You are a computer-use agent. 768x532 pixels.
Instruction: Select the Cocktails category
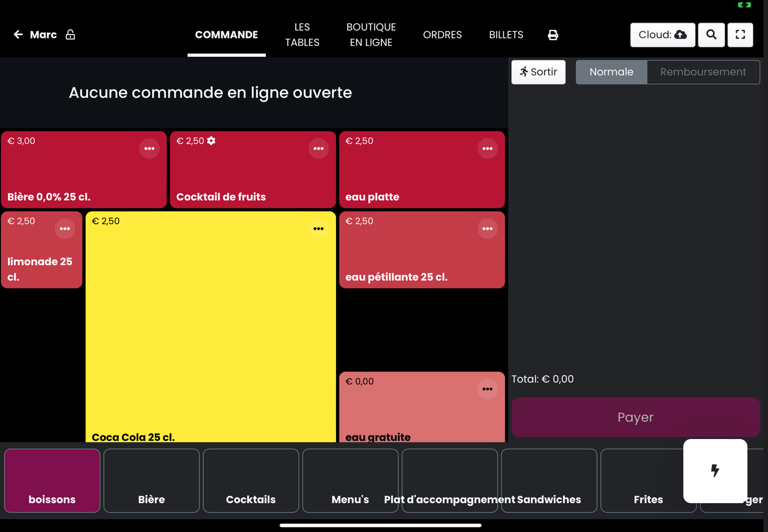click(x=251, y=480)
